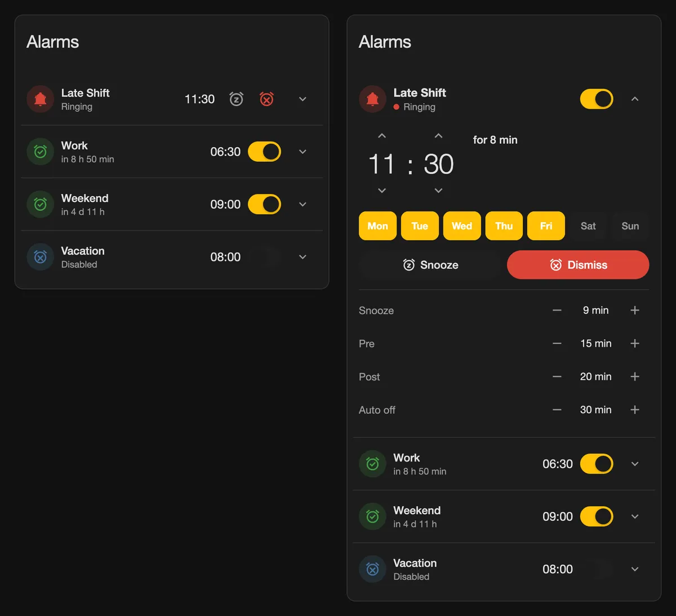The image size is (676, 616).
Task: Deselect the Fri day button
Action: click(x=546, y=226)
